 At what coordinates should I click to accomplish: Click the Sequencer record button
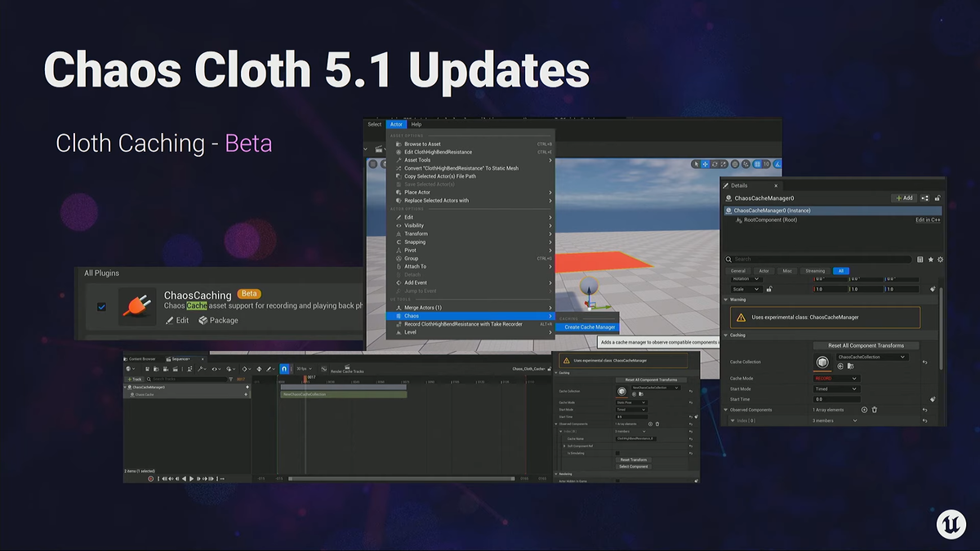click(x=151, y=479)
